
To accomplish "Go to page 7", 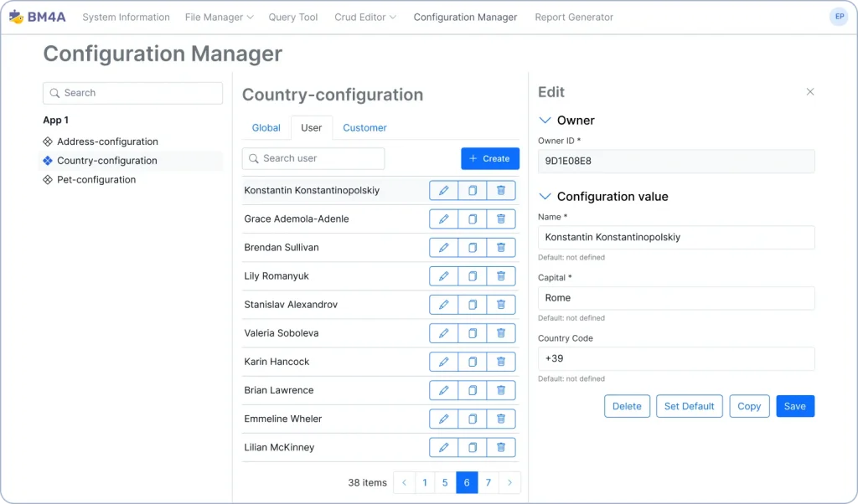I will tap(488, 483).
